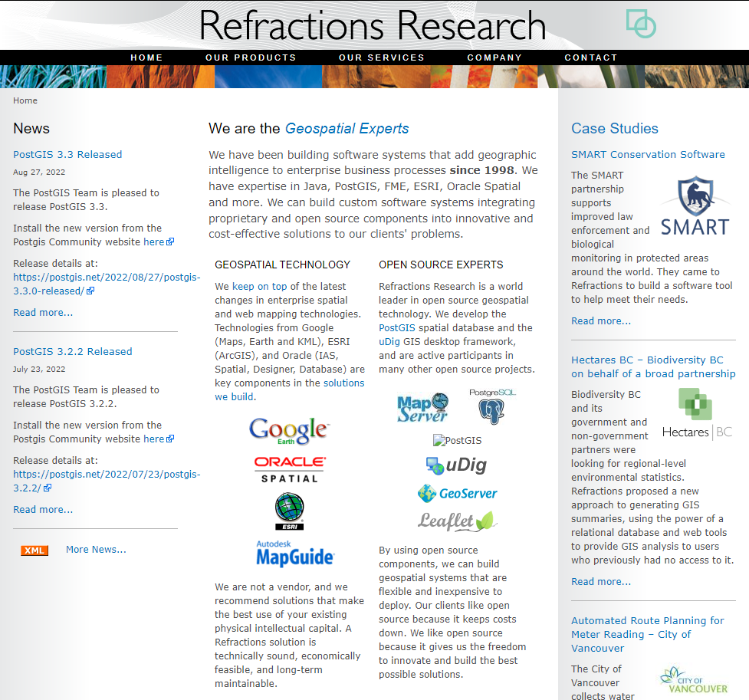Image resolution: width=749 pixels, height=700 pixels.
Task: Open Automated Route Planning for Meter Reading study
Action: (648, 634)
